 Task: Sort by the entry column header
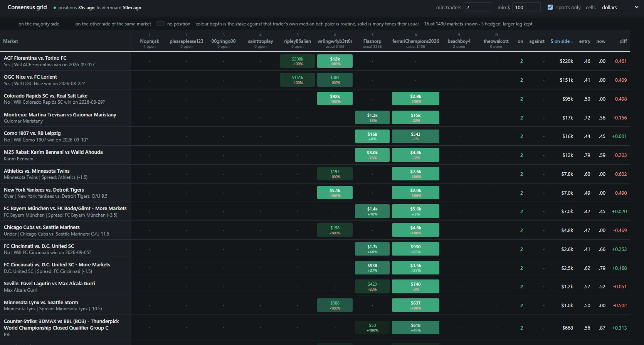point(585,41)
